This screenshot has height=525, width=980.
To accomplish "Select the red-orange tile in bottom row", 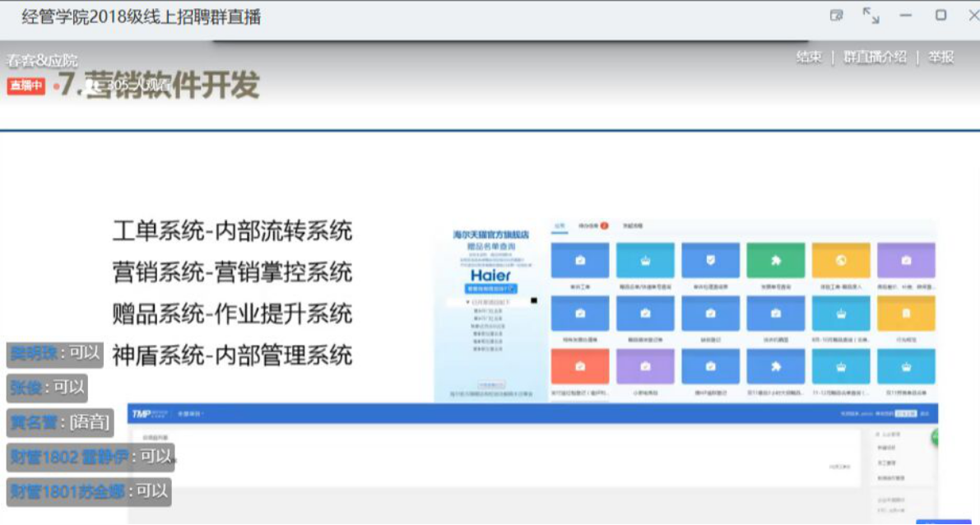I will 580,366.
